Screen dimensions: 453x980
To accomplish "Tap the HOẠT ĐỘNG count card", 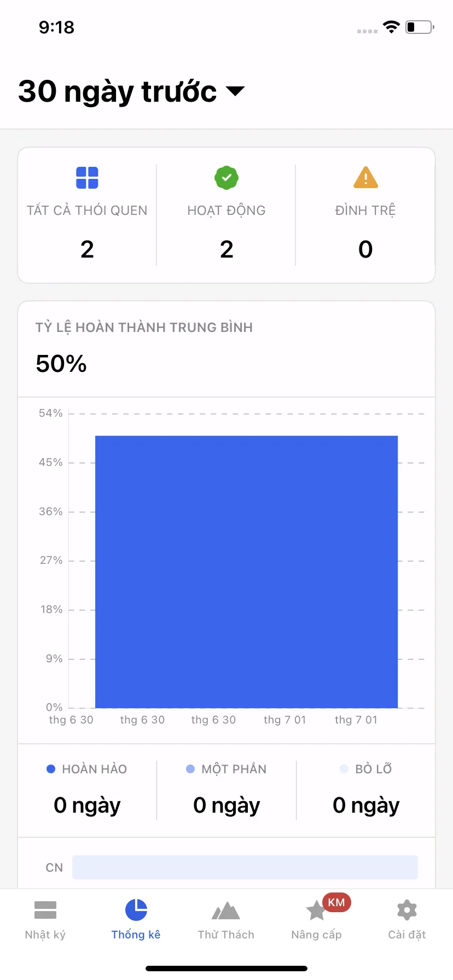I will coord(226,215).
